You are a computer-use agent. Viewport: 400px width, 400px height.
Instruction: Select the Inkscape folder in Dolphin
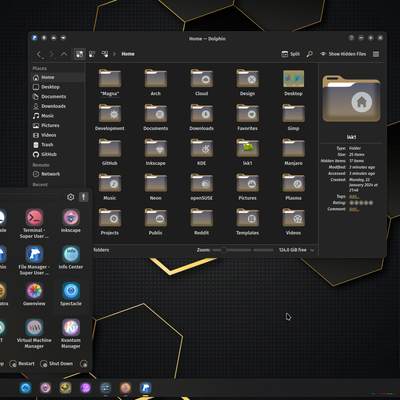point(156,152)
